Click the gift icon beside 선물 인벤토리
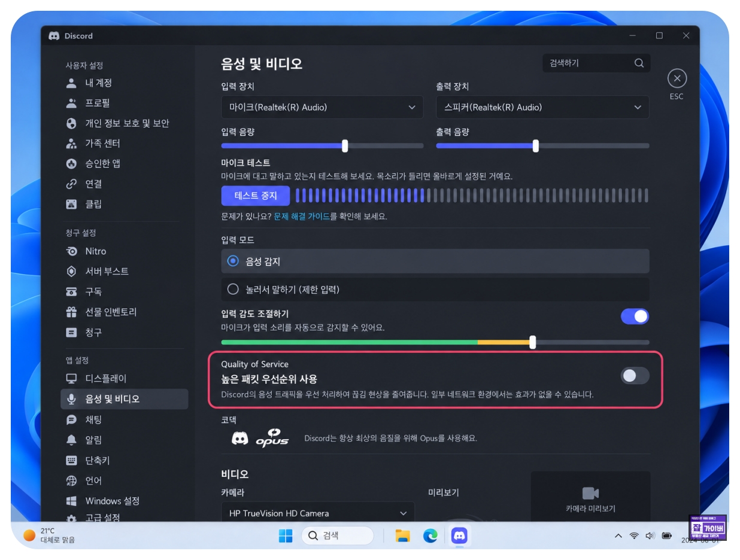Image resolution: width=740 pixels, height=560 pixels. click(x=72, y=312)
